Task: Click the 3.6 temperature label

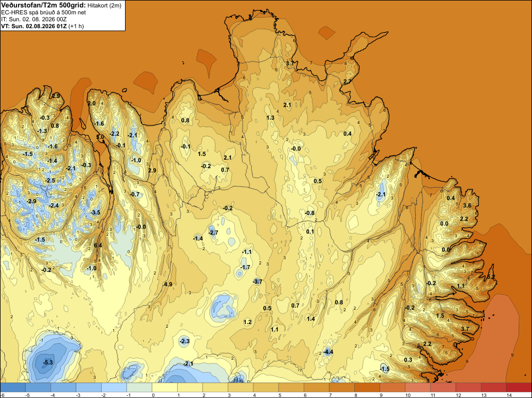Action: pos(467,205)
